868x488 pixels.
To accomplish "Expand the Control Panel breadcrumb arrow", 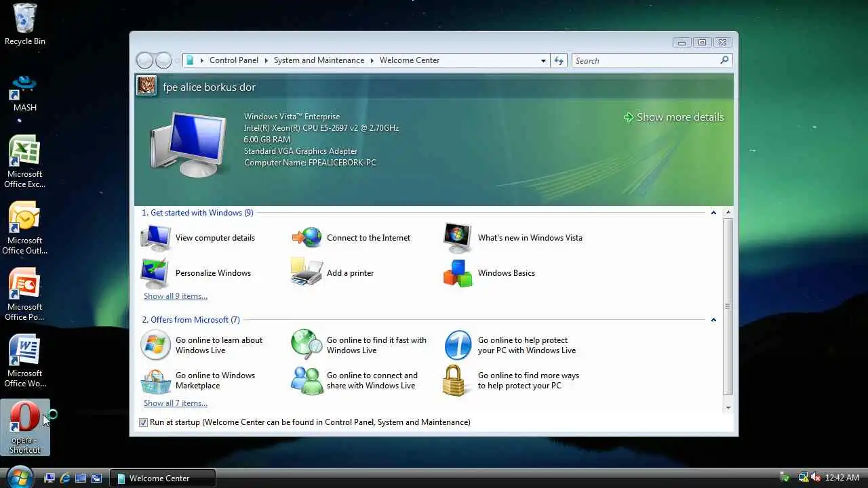I will 266,60.
